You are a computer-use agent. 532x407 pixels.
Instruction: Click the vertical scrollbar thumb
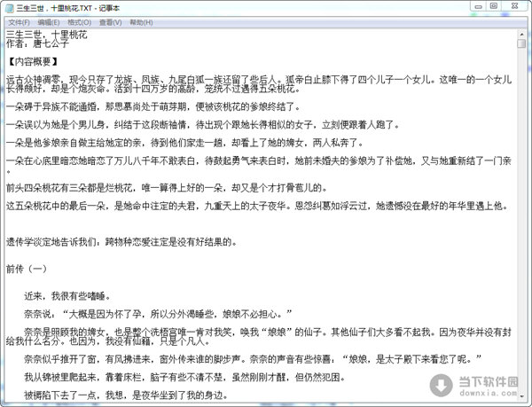(521, 43)
